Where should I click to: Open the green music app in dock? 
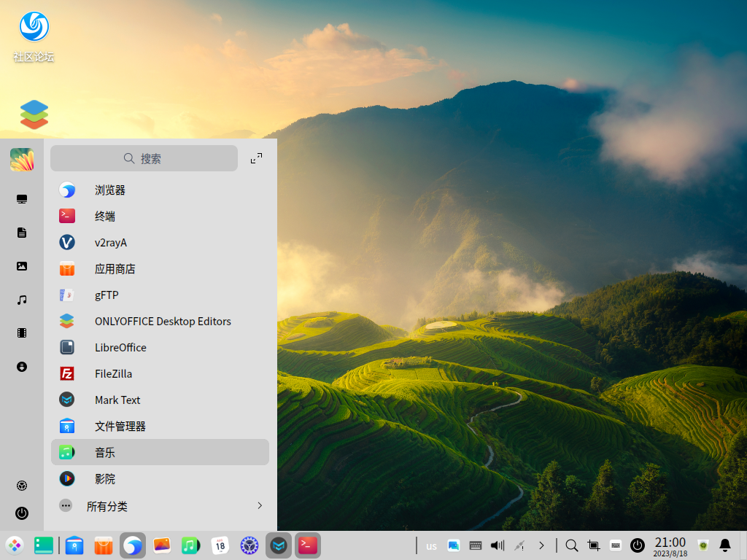pos(190,545)
